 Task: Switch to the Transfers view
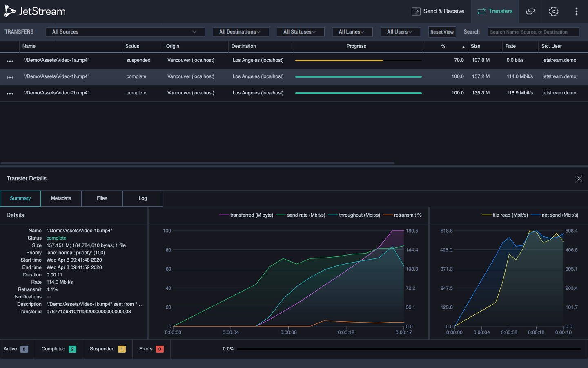[x=495, y=11]
